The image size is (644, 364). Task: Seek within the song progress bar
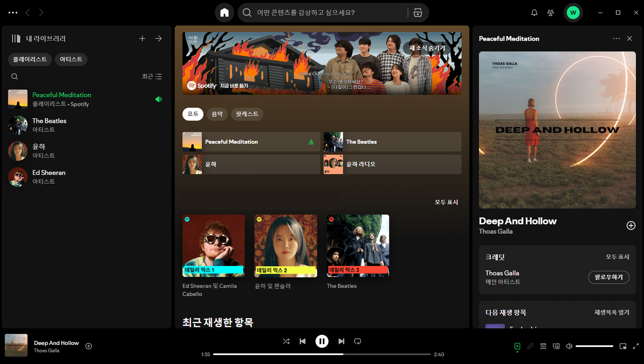click(322, 354)
